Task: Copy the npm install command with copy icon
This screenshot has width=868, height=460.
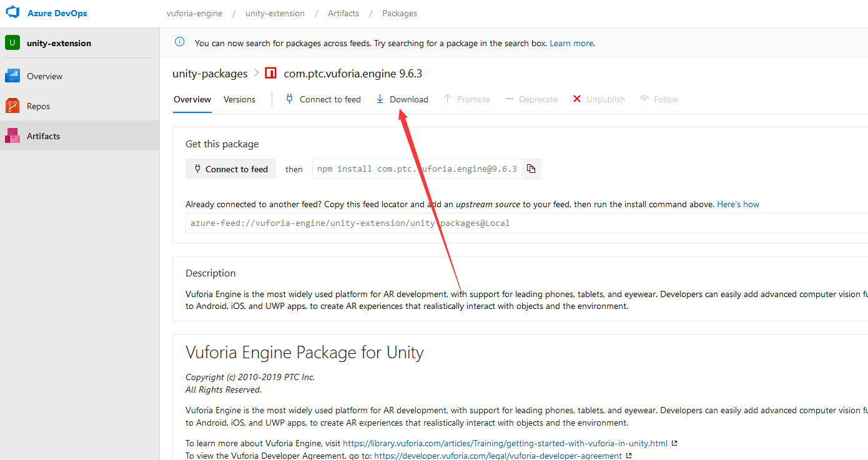Action: (531, 169)
